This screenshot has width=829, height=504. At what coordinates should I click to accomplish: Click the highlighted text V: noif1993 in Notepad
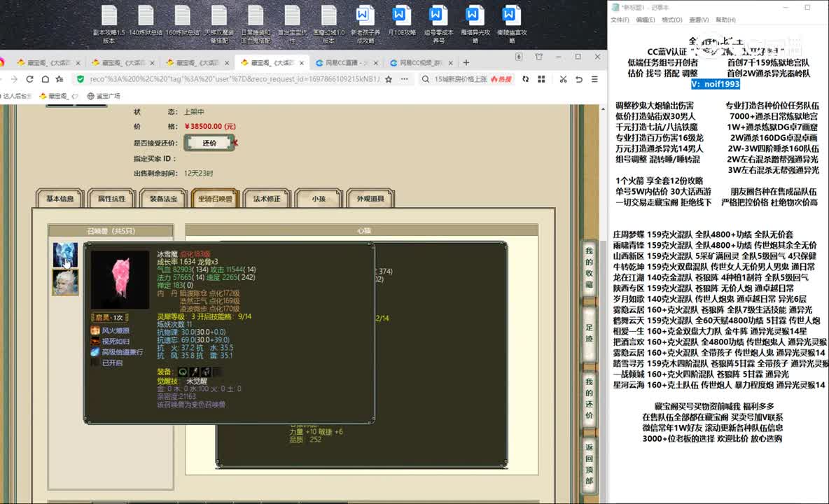[x=715, y=84]
